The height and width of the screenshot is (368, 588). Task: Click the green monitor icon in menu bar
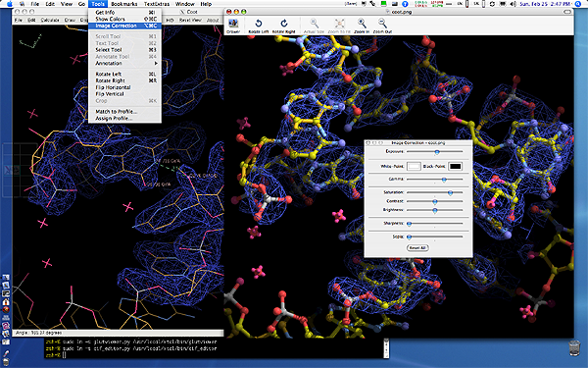click(383, 4)
